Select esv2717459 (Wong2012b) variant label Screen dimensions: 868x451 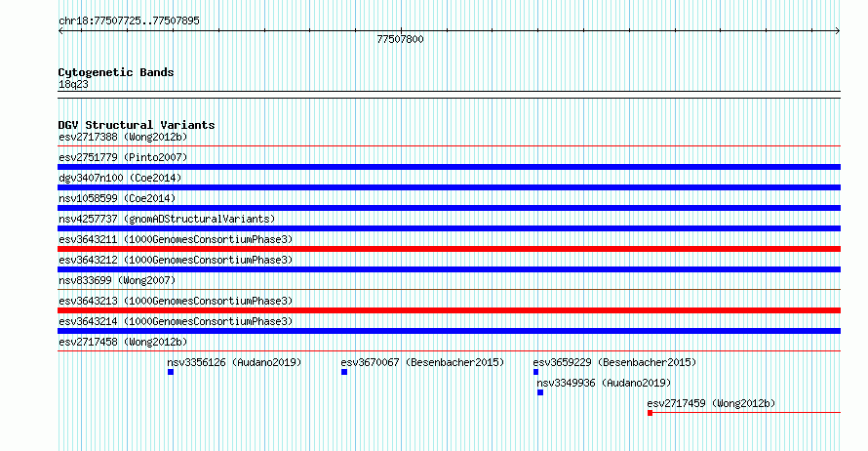point(711,403)
